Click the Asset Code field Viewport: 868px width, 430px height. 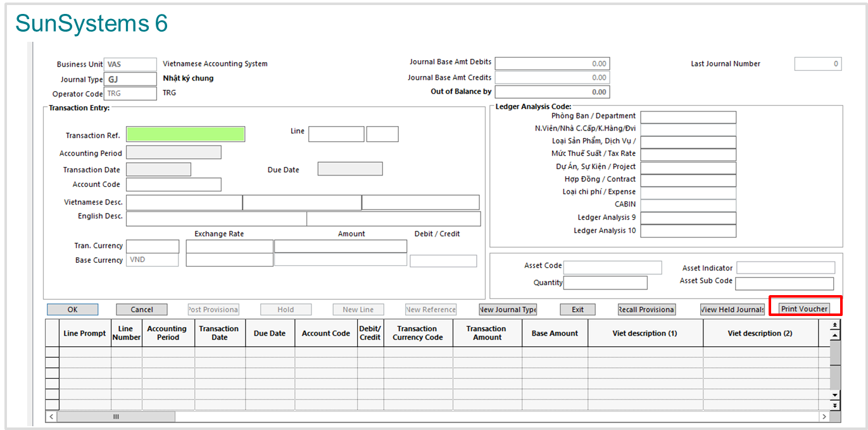tap(612, 267)
